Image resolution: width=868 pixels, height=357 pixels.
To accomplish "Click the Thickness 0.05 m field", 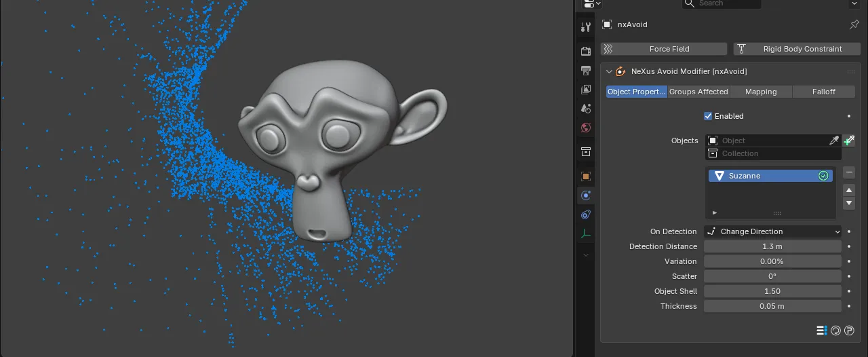I will point(772,306).
